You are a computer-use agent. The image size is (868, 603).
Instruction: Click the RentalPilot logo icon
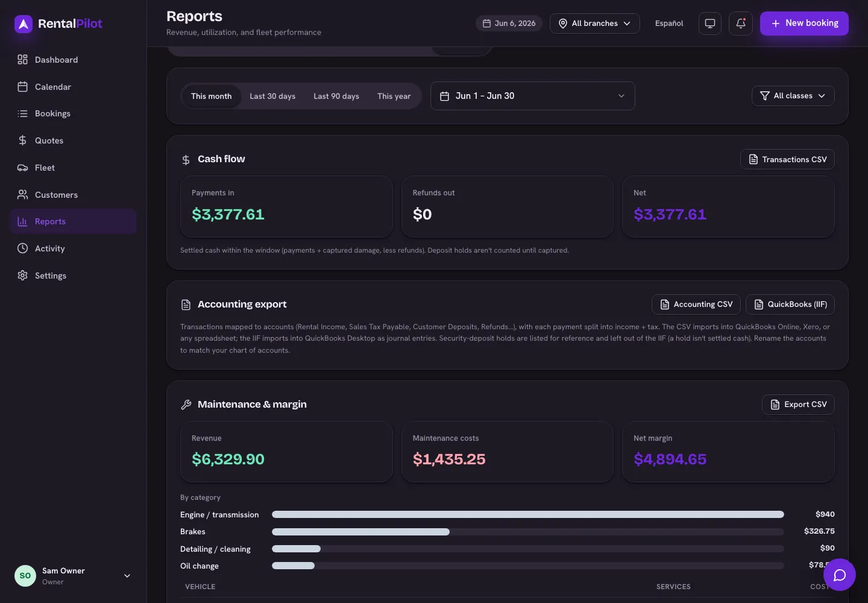[x=23, y=24]
